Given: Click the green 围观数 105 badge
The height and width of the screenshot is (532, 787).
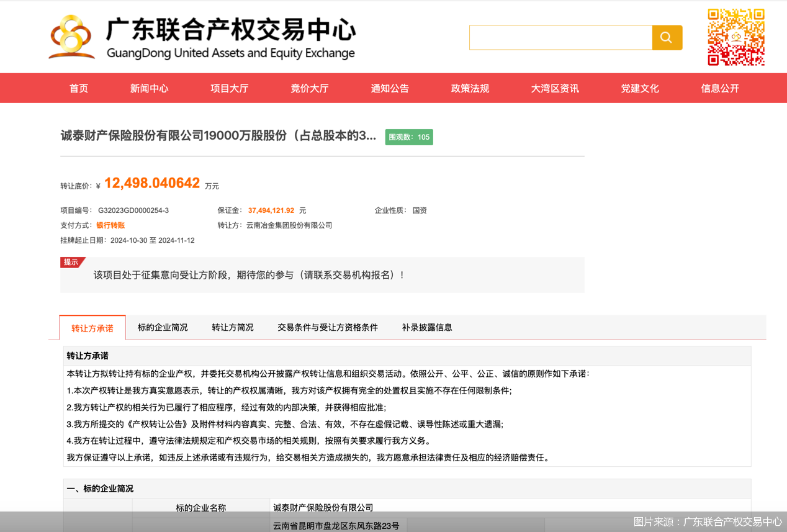Looking at the screenshot, I should (x=409, y=137).
